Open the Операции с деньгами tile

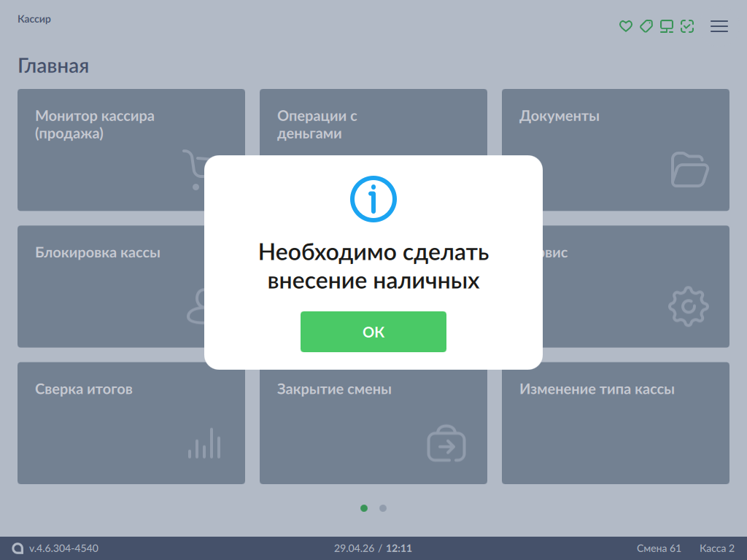373,122
